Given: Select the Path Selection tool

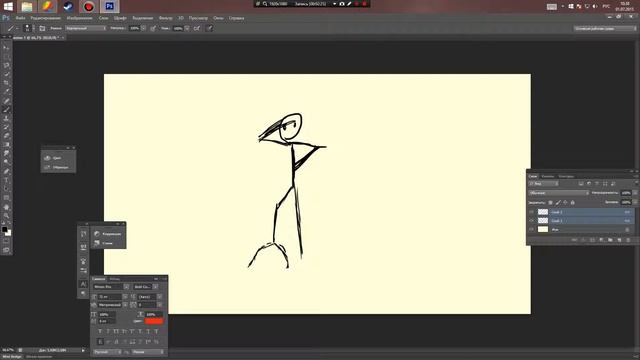Looking at the screenshot, I should [6, 189].
